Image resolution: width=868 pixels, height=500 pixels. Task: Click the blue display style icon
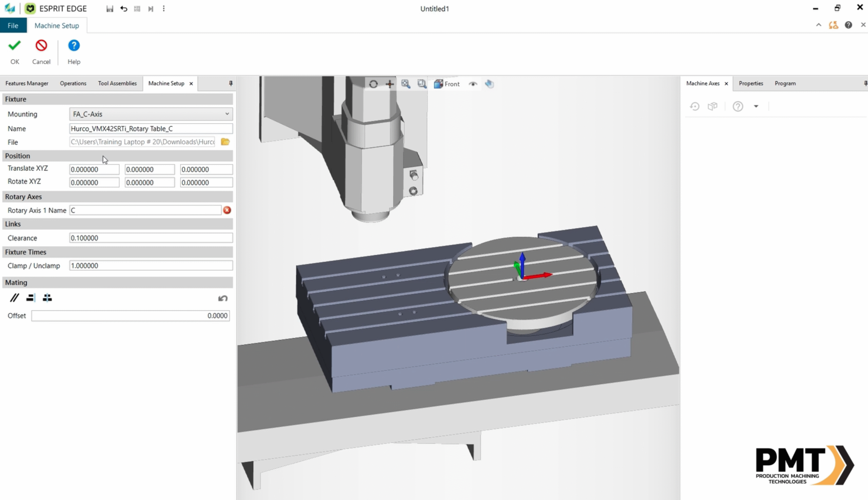tap(489, 84)
